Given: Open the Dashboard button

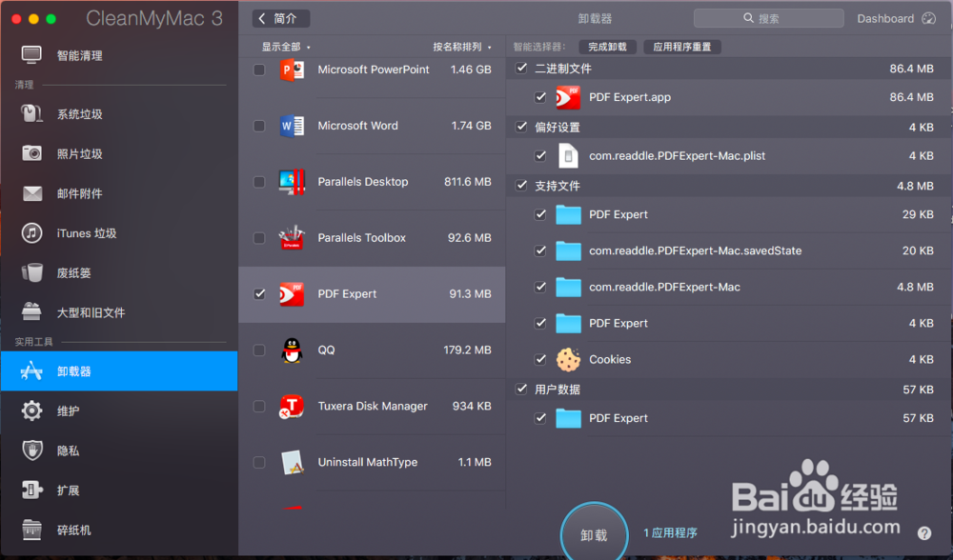Looking at the screenshot, I should (x=896, y=19).
